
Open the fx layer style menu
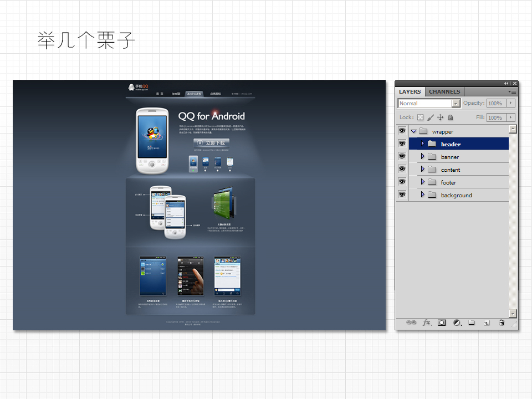point(427,323)
